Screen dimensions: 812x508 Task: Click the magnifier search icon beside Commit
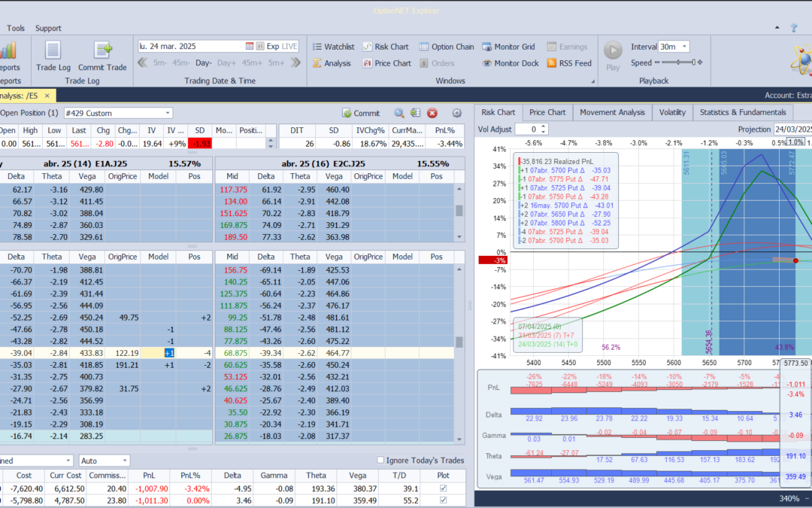[x=398, y=113]
